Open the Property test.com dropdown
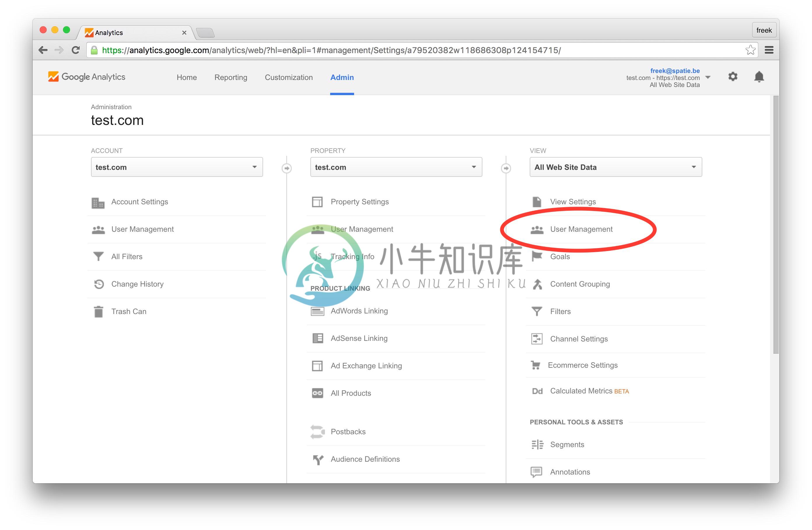The height and width of the screenshot is (530, 812). pos(396,167)
